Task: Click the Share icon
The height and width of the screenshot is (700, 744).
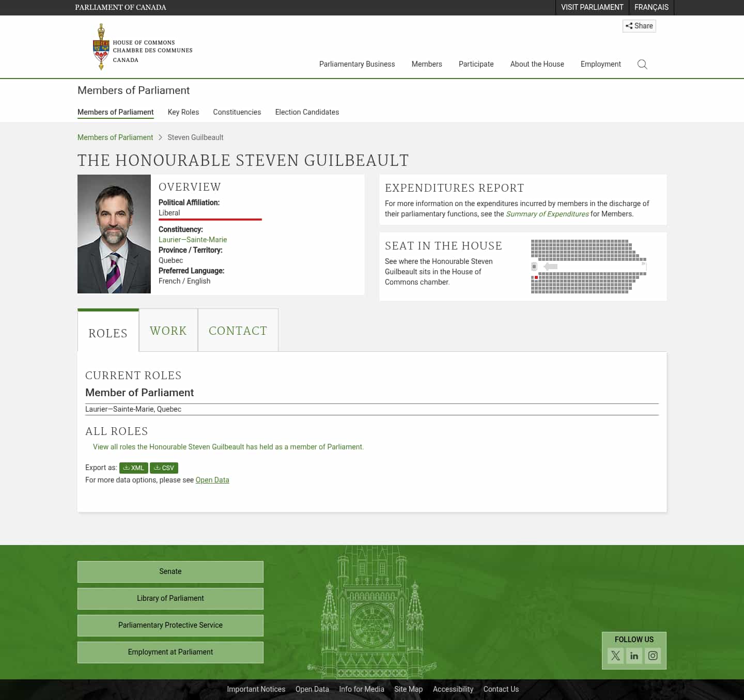Action: pos(639,26)
